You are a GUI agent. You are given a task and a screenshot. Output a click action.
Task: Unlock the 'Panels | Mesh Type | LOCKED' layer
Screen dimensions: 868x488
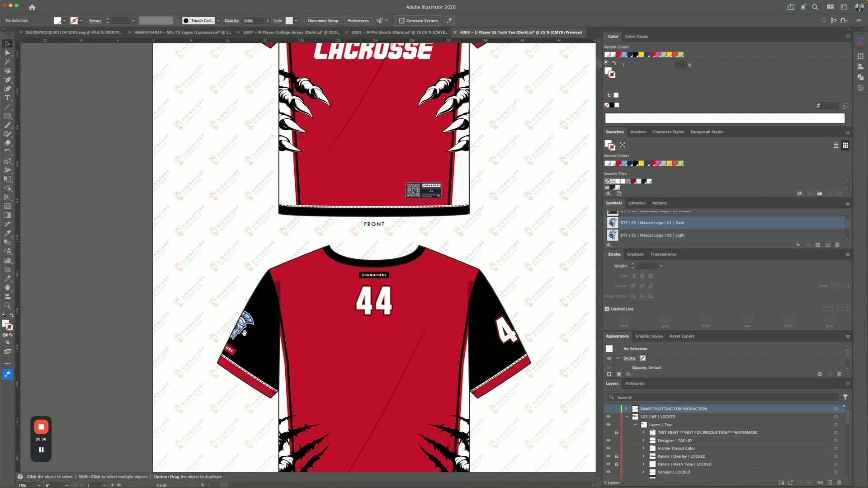pyautogui.click(x=616, y=464)
